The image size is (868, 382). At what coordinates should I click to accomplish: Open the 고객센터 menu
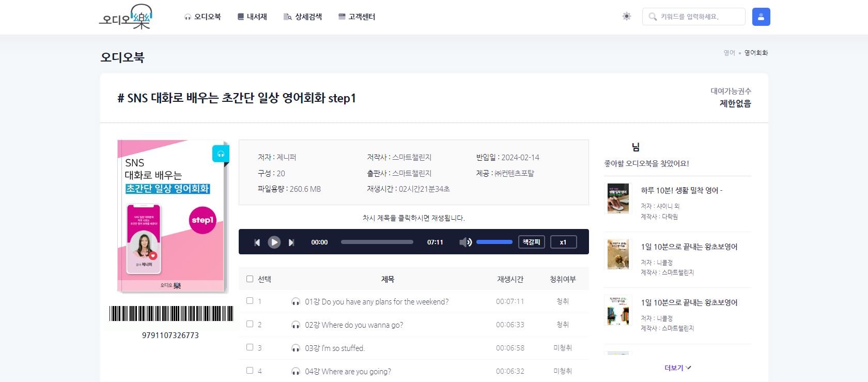(357, 17)
